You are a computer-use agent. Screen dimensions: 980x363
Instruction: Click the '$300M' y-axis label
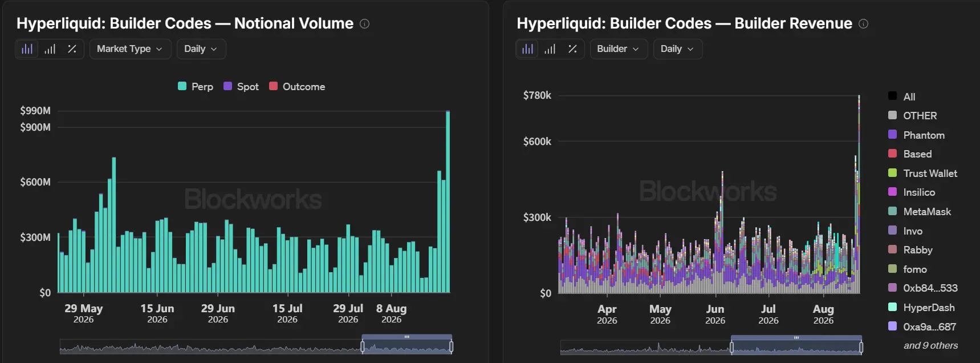[35, 237]
